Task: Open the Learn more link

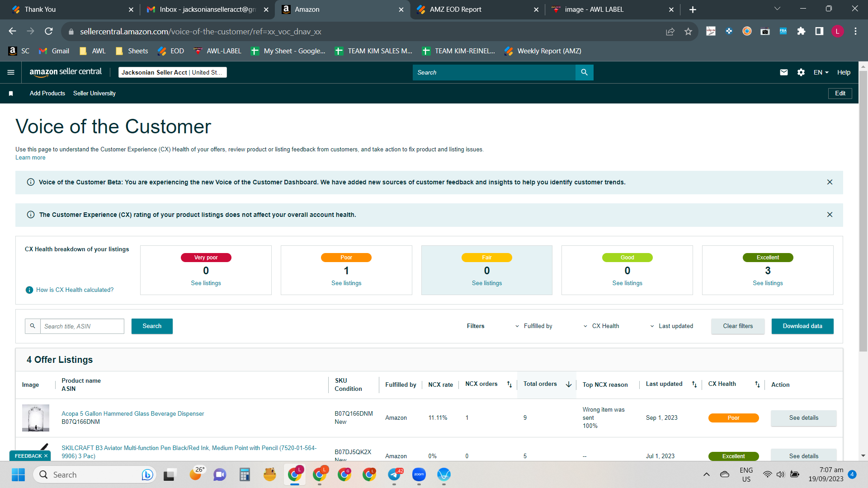Action: click(30, 158)
